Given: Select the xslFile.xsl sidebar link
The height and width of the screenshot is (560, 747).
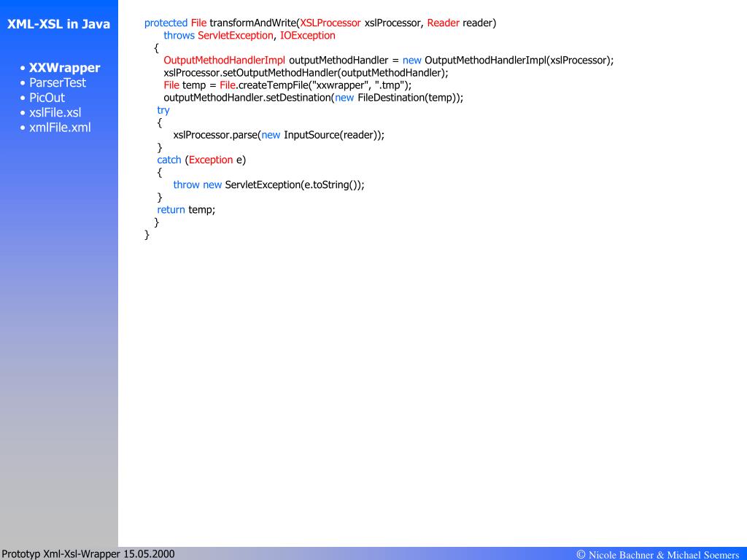Looking at the screenshot, I should coord(55,113).
